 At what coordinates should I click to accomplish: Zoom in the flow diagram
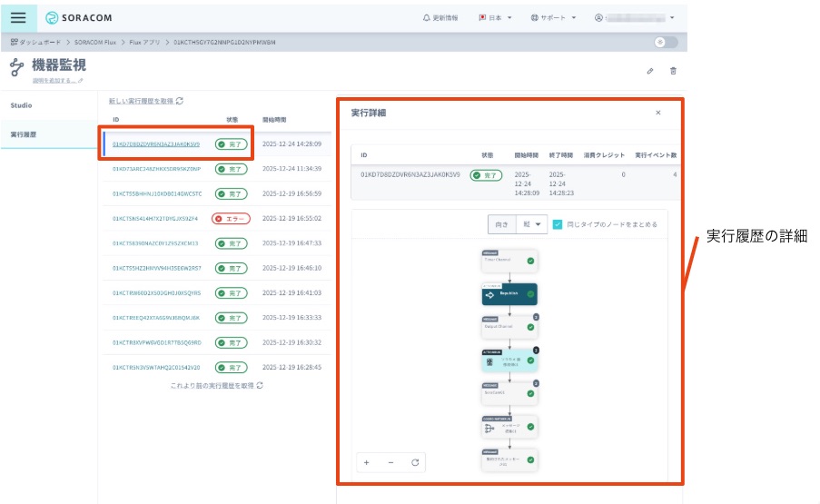click(367, 462)
